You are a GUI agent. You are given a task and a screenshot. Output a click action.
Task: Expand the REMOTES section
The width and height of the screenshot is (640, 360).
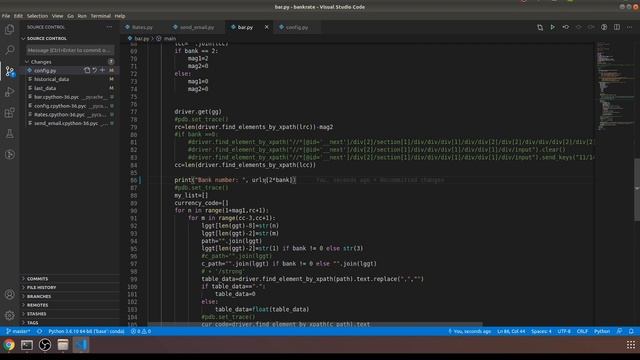tap(37, 305)
